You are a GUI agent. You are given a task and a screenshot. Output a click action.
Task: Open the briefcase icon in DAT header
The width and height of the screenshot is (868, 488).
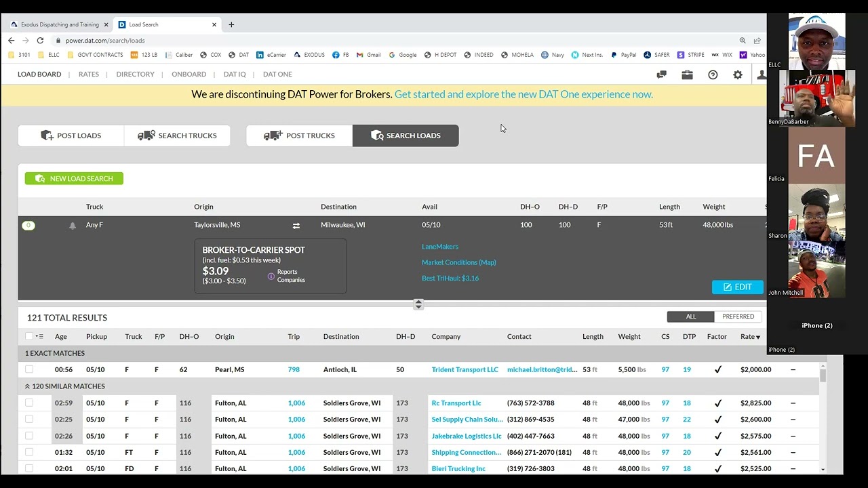687,75
